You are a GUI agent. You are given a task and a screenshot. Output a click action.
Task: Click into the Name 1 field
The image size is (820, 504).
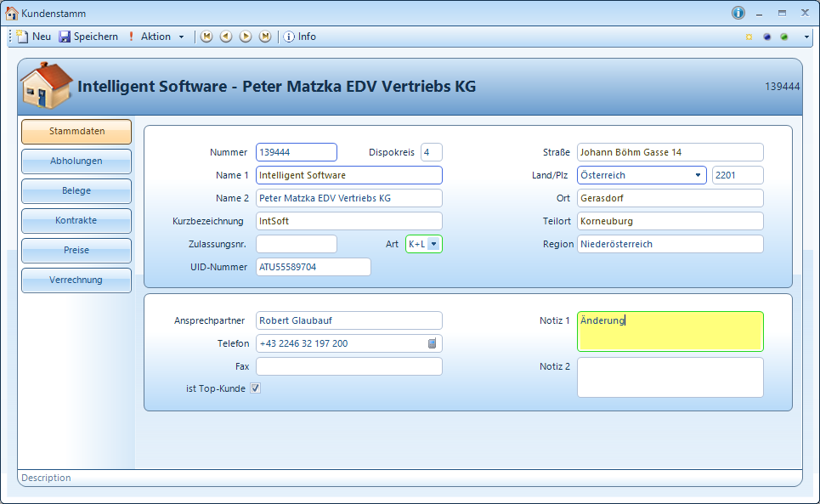(x=348, y=175)
